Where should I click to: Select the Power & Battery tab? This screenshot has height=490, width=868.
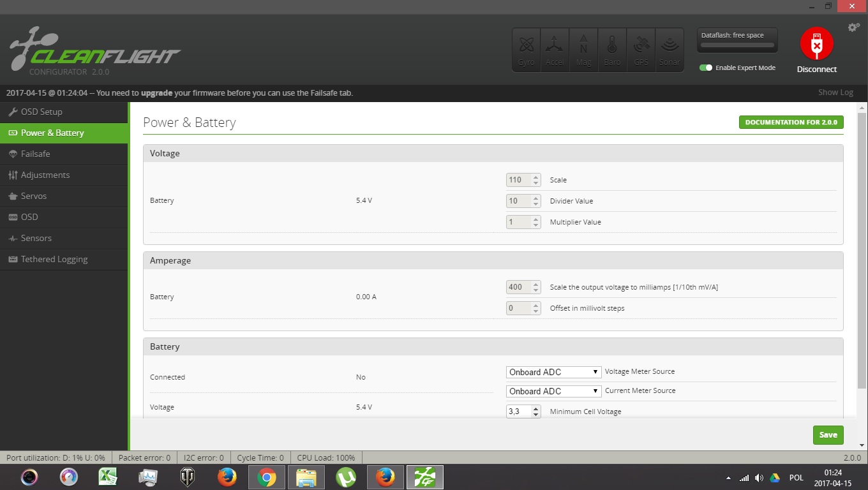click(64, 133)
